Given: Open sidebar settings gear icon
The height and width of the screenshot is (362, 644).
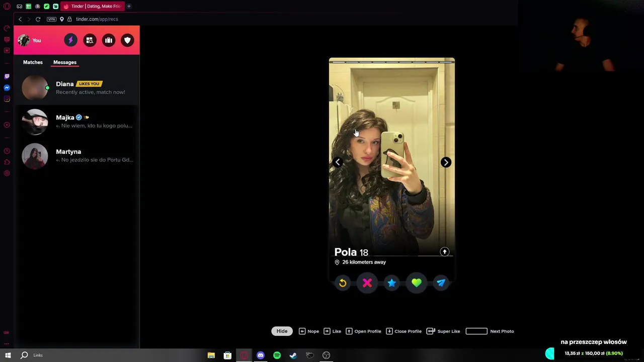Looking at the screenshot, I should [7, 173].
